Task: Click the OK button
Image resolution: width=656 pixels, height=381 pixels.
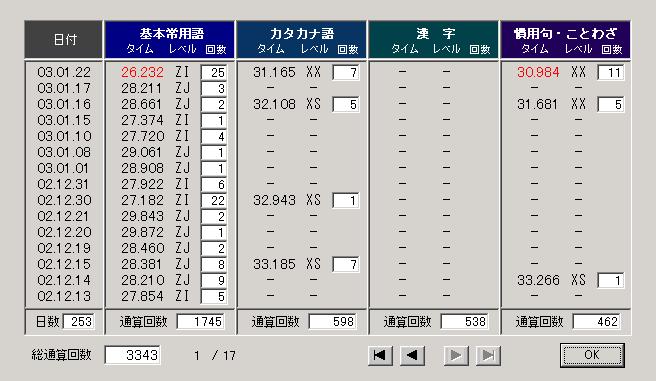Action: [x=592, y=355]
